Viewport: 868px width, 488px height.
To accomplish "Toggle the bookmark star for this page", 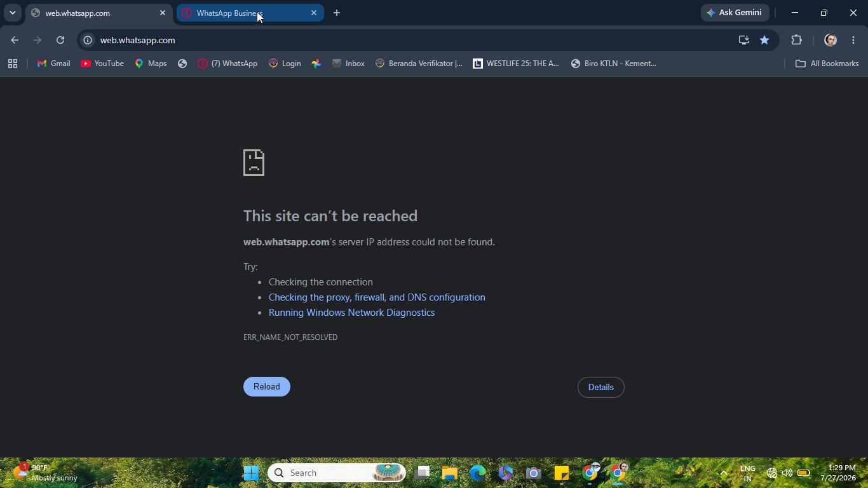I will click(764, 40).
